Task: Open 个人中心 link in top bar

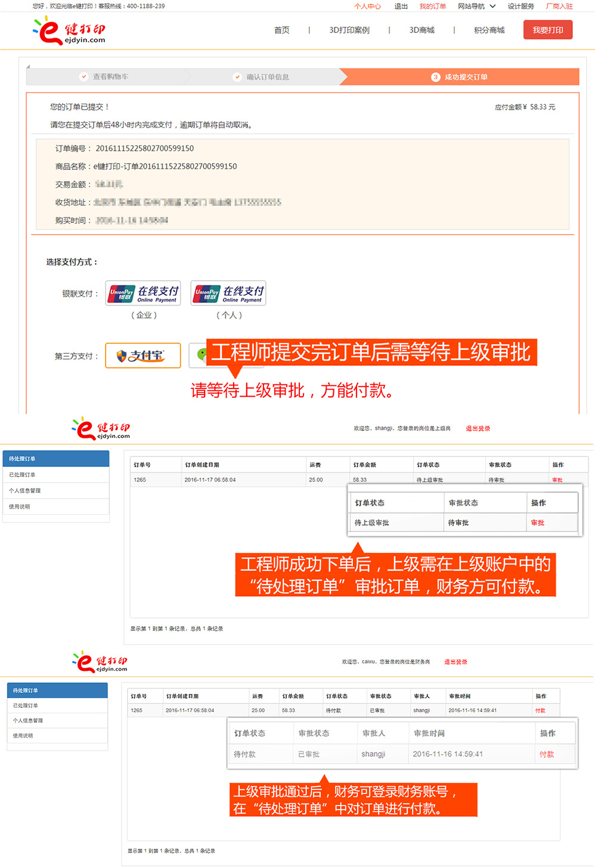Action: (367, 7)
